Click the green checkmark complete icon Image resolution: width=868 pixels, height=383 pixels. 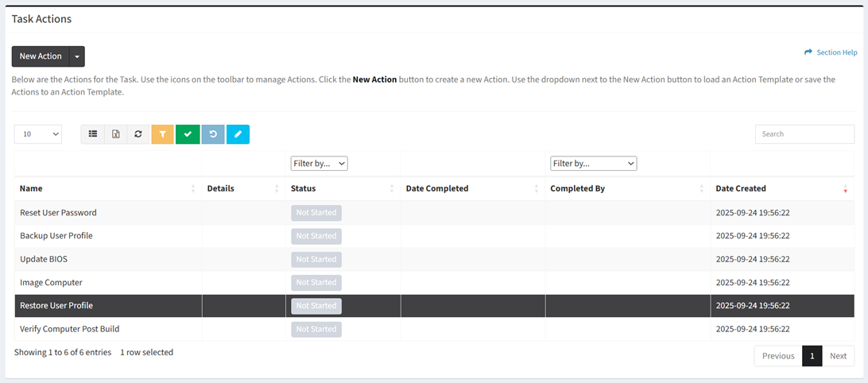tap(188, 134)
